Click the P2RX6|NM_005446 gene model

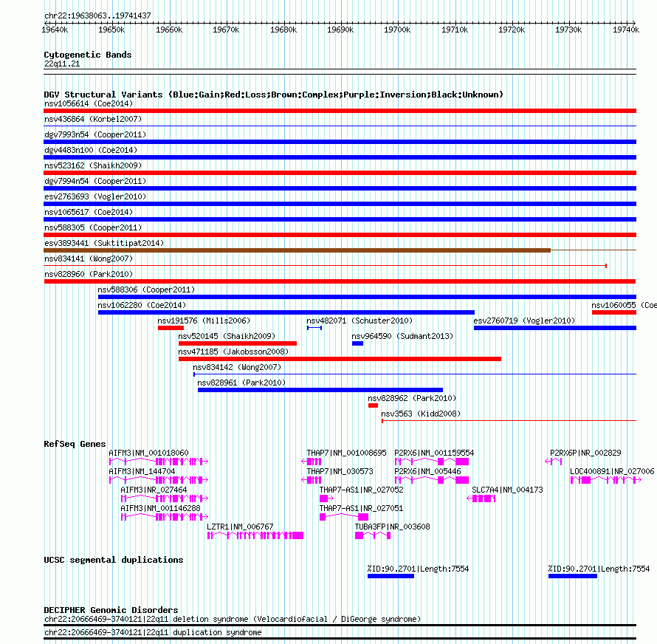(432, 480)
